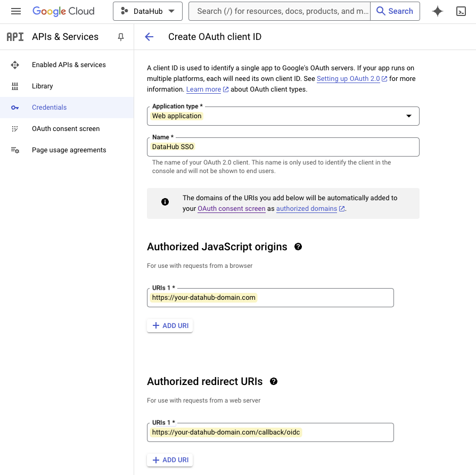The width and height of the screenshot is (476, 475).
Task: Click the Authorized JavaScript origins heading
Action: [x=217, y=247]
